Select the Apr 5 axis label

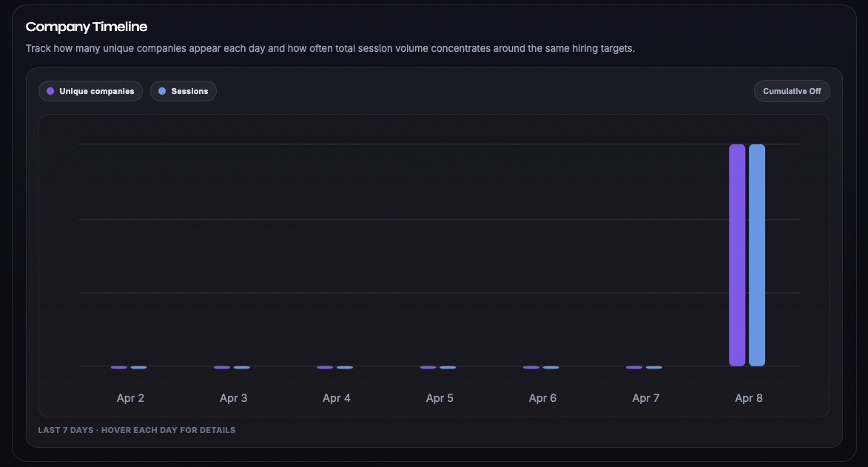[x=440, y=397]
